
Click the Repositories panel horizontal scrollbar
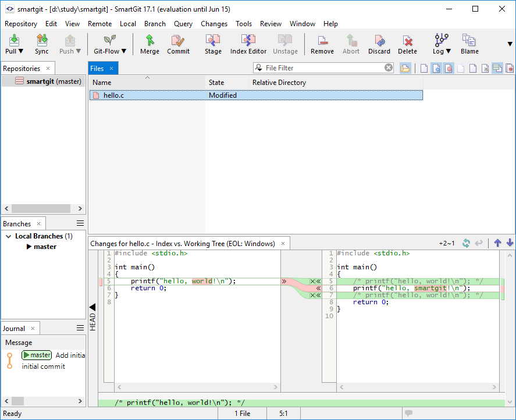(x=43, y=208)
